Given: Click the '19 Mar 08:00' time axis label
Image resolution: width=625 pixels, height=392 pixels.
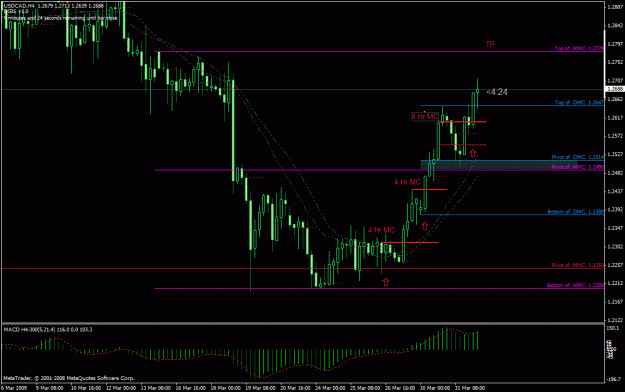Looking at the screenshot, I should point(261,388).
